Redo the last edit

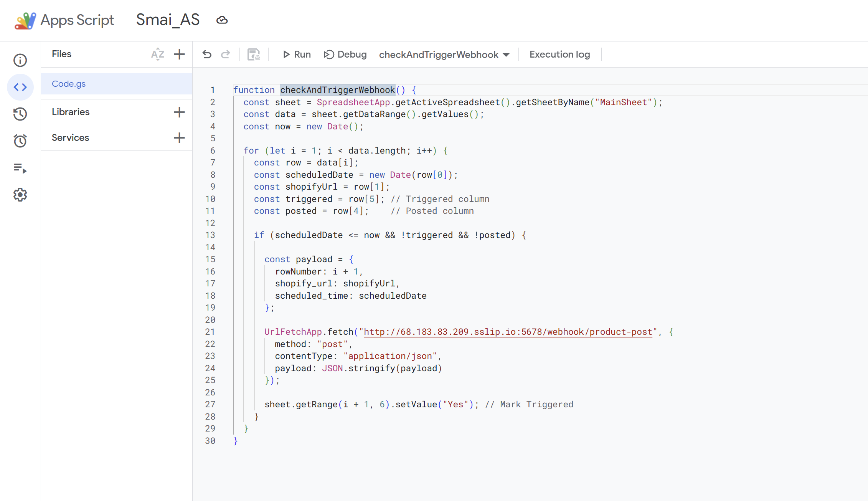[226, 55]
